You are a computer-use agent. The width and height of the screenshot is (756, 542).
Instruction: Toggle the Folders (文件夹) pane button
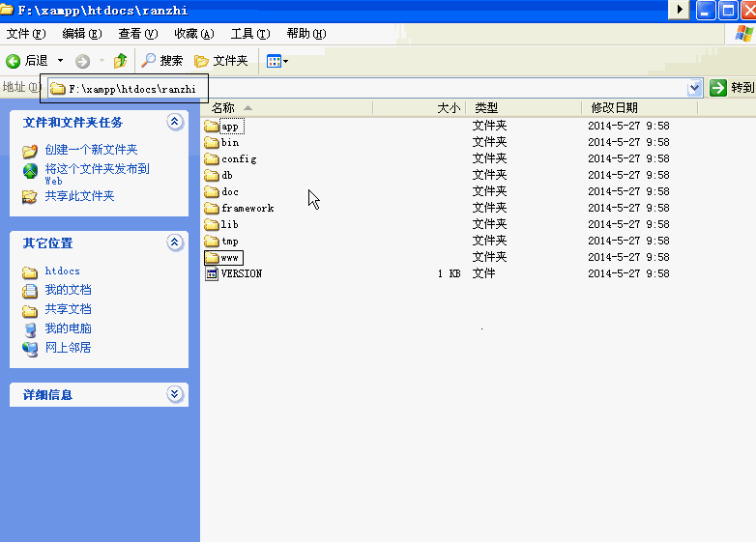(220, 61)
